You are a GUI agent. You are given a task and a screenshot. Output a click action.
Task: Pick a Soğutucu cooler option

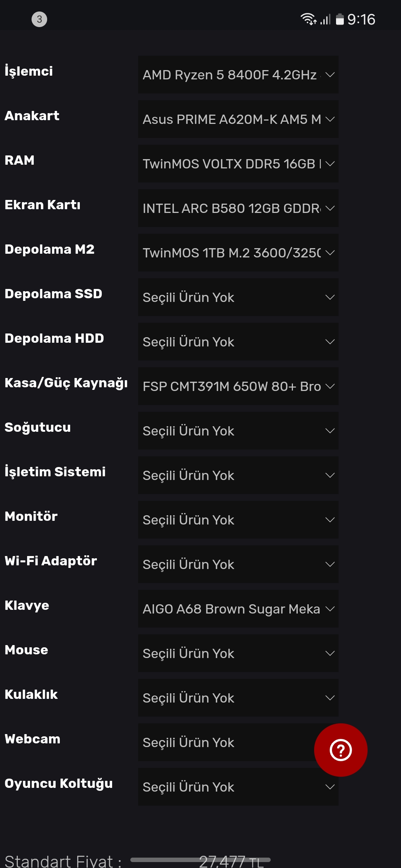(238, 431)
